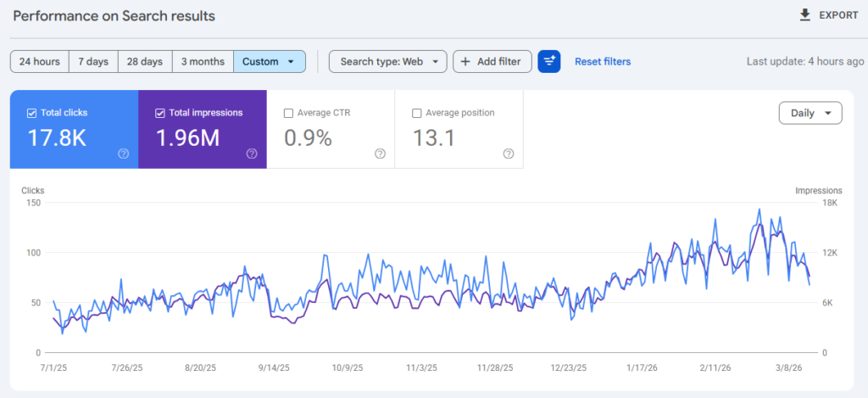Open help icon on Average position card

pos(509,154)
